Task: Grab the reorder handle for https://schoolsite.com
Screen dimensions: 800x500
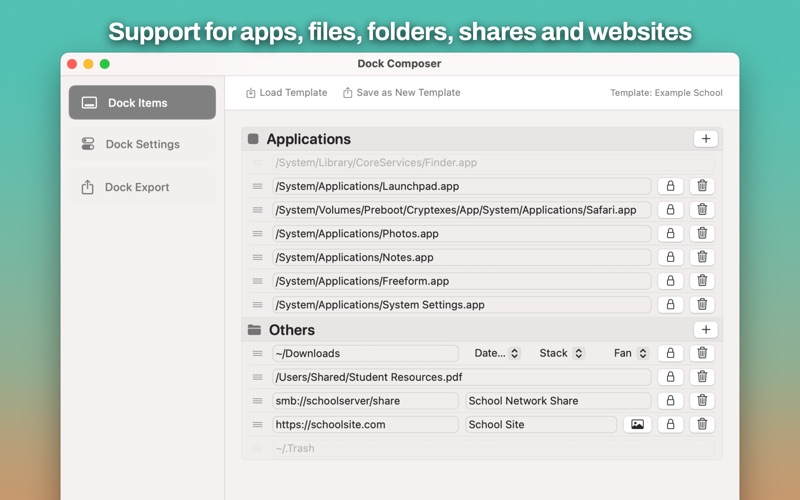Action: [x=258, y=424]
